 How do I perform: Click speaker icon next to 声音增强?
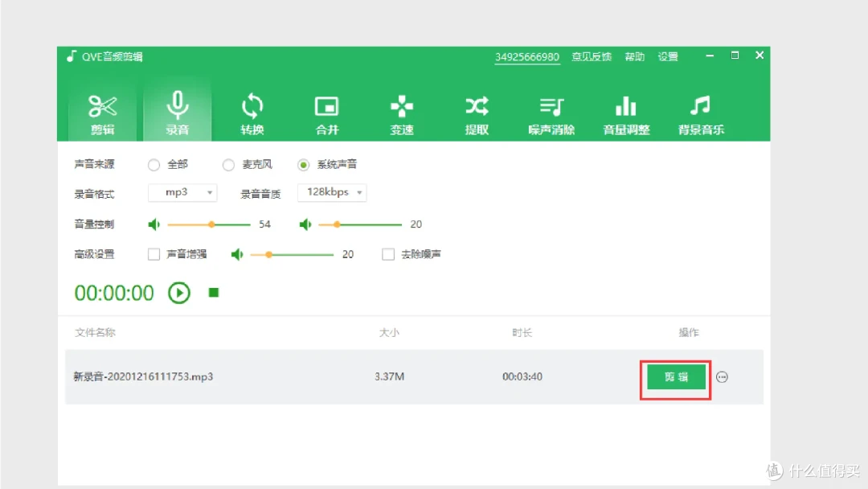point(237,254)
